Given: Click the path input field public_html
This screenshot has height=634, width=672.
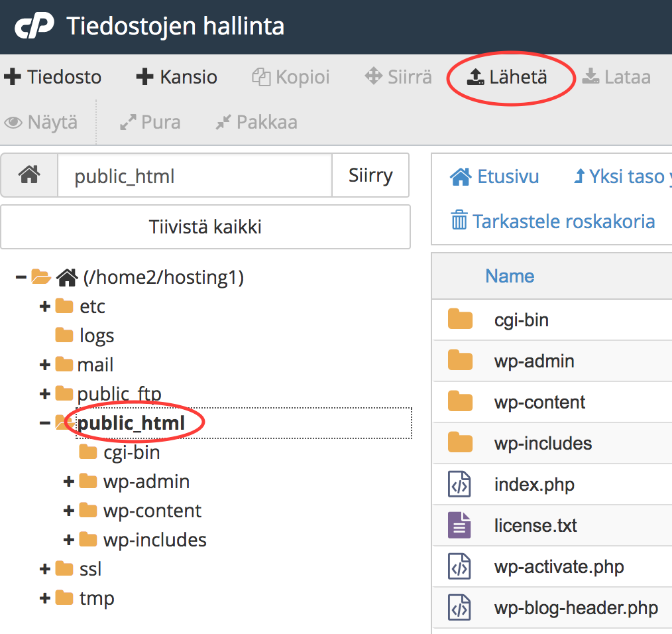Looking at the screenshot, I should tap(194, 176).
